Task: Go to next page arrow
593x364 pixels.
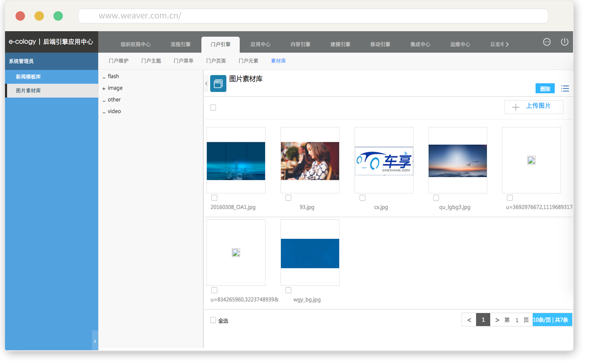Action: pos(497,320)
